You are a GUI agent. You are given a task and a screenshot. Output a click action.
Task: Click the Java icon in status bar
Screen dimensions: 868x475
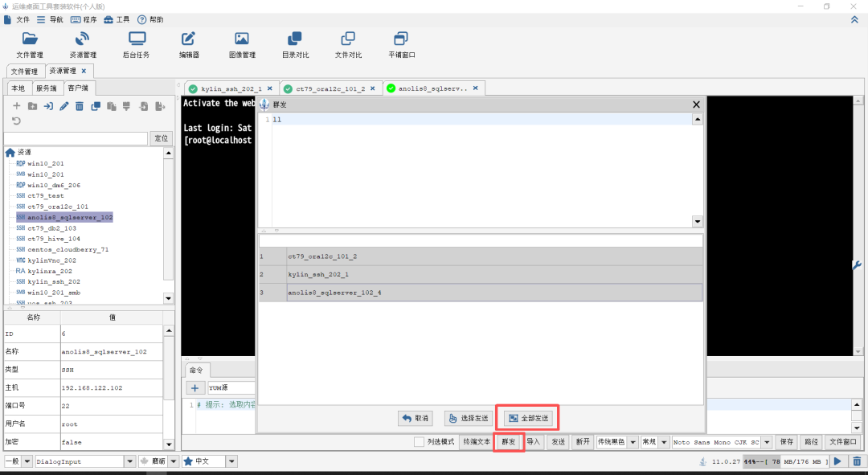[703, 461]
